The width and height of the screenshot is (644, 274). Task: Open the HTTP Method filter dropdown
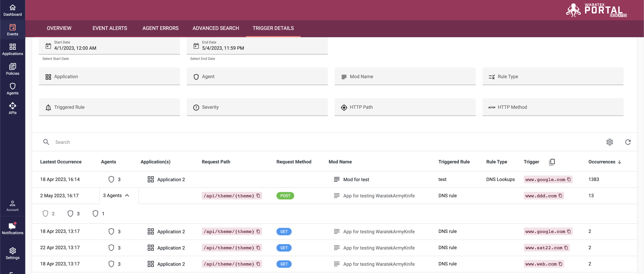click(553, 107)
